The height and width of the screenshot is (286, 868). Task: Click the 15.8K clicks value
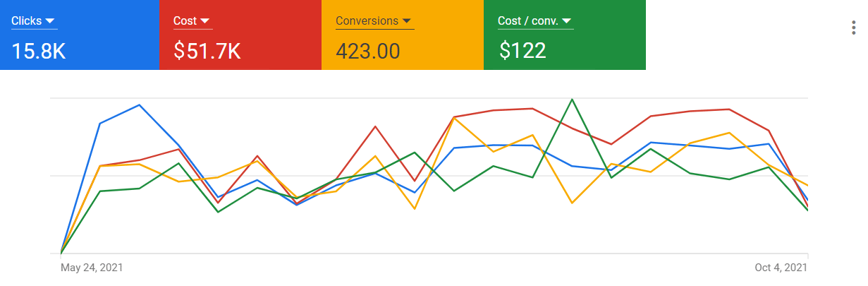(x=39, y=51)
